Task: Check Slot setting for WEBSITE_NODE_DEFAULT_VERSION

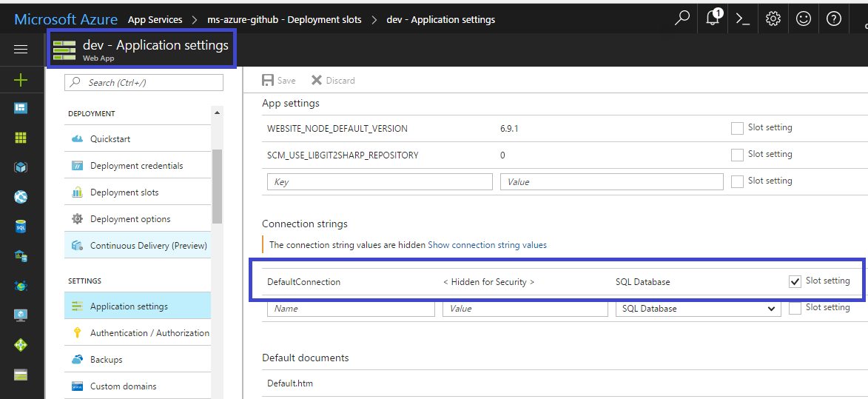Action: pyautogui.click(x=737, y=128)
